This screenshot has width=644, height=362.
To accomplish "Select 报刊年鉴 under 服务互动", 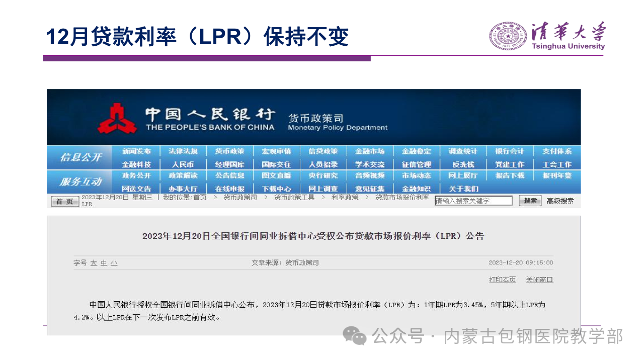I will (x=557, y=176).
